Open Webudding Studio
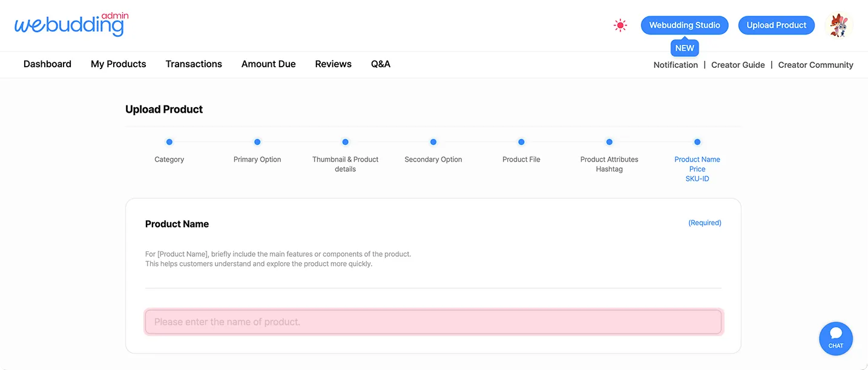868x370 pixels. tap(685, 25)
